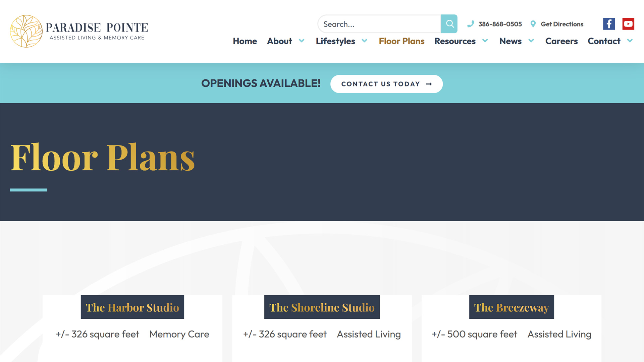Call 386-868-0505 phone link
644x362 pixels.
pyautogui.click(x=500, y=24)
